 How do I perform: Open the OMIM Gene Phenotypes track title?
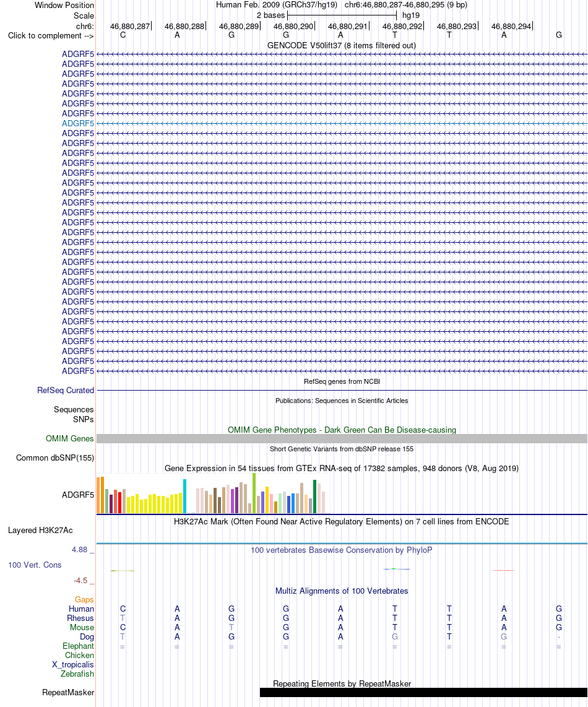tap(342, 430)
